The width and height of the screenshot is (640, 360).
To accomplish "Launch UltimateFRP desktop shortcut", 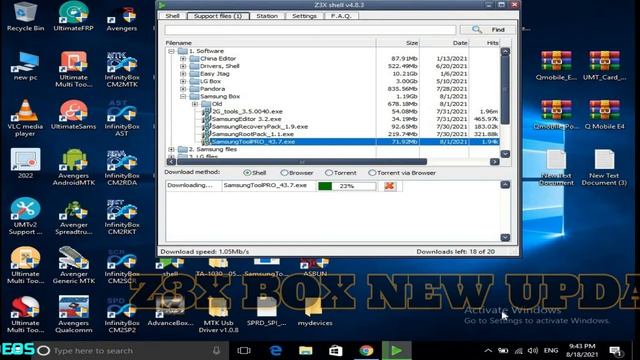I will pyautogui.click(x=73, y=16).
